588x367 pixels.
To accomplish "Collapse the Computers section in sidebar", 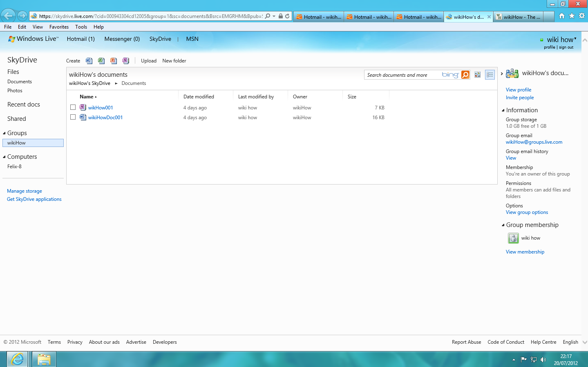I will (4, 157).
